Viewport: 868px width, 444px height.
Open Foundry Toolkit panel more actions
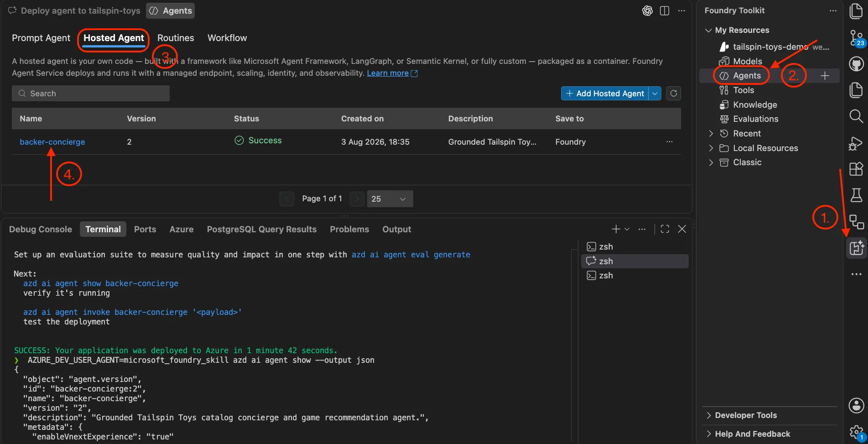833,10
